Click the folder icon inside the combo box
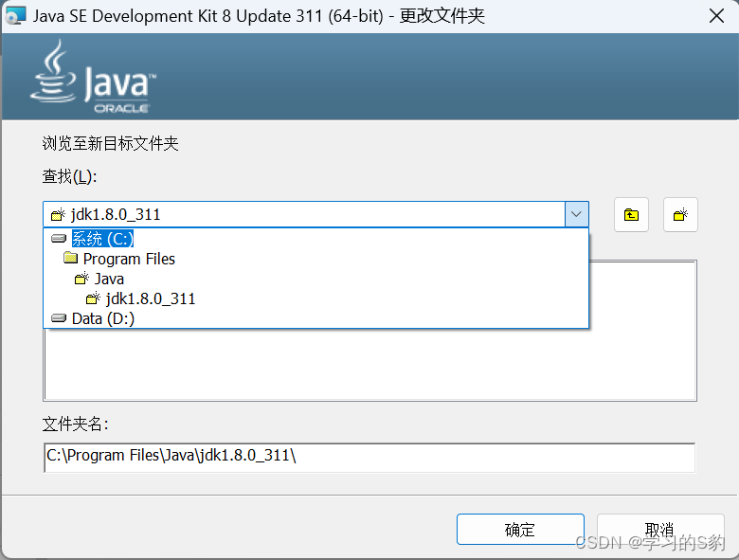This screenshot has height=560, width=739. [x=58, y=215]
